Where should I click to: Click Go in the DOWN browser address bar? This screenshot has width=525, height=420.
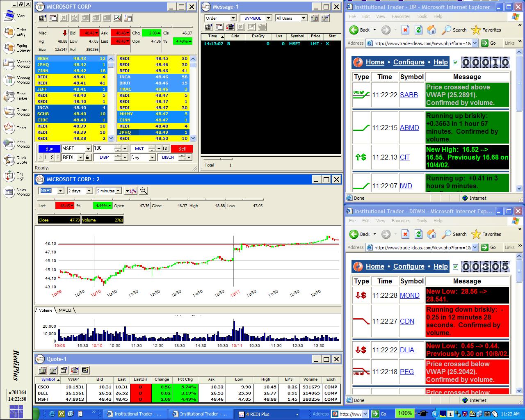(489, 247)
